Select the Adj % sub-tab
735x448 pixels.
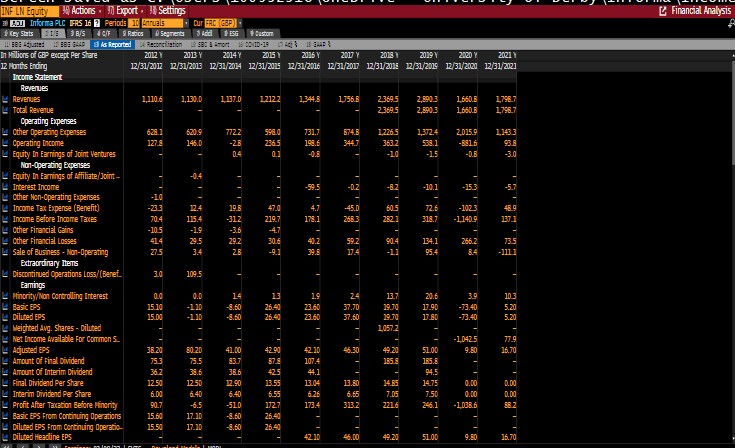click(x=288, y=45)
